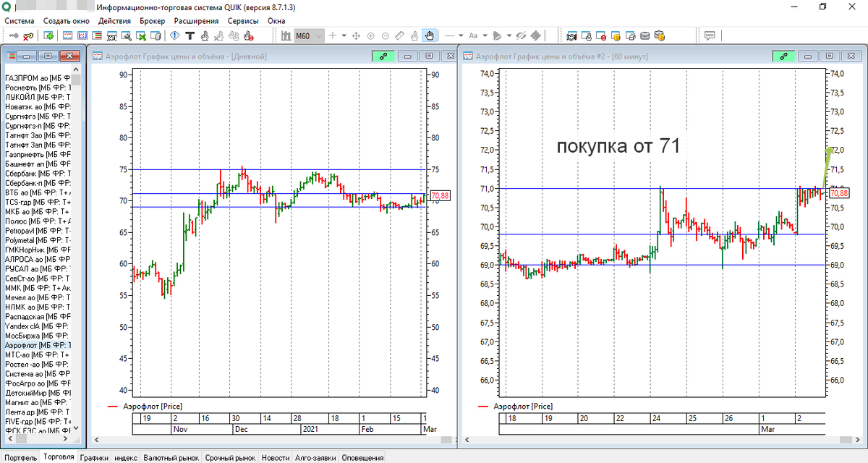Viewport: 868px width, 463px height.
Task: Switch to the Новости tab
Action: point(276,457)
